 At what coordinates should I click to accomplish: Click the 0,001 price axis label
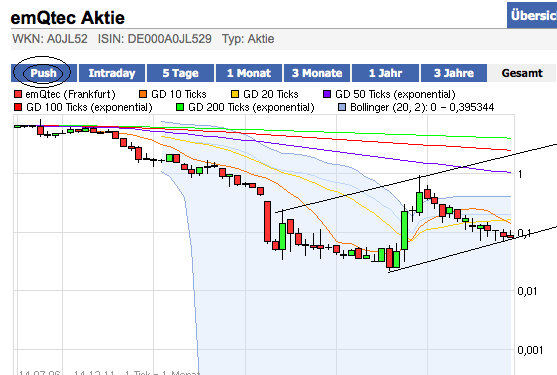click(x=530, y=350)
